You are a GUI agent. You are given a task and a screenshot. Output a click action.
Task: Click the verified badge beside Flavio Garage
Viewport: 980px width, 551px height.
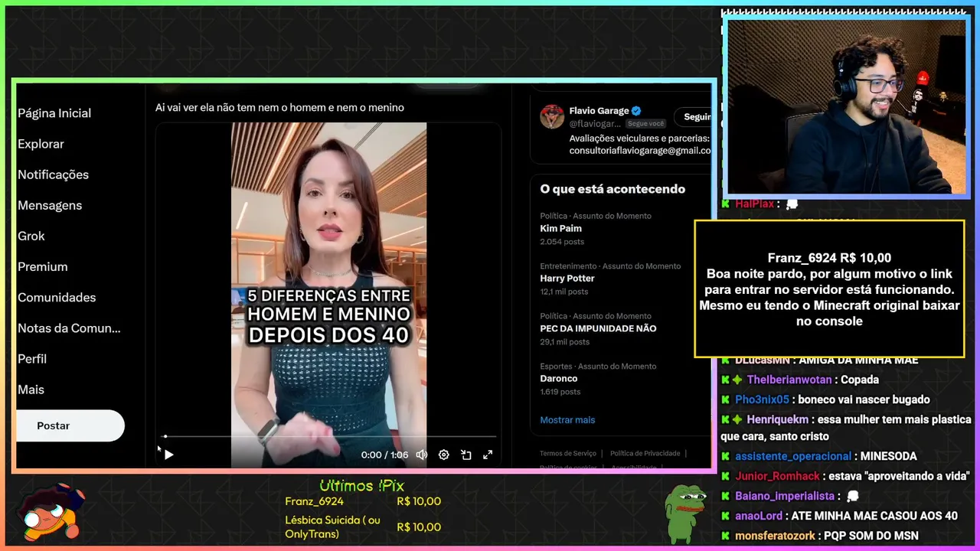[636, 110]
